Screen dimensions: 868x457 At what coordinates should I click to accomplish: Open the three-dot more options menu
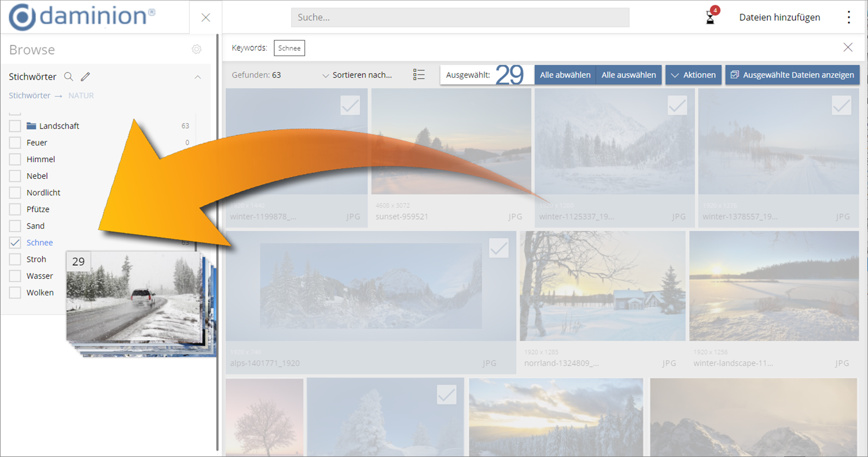(848, 17)
